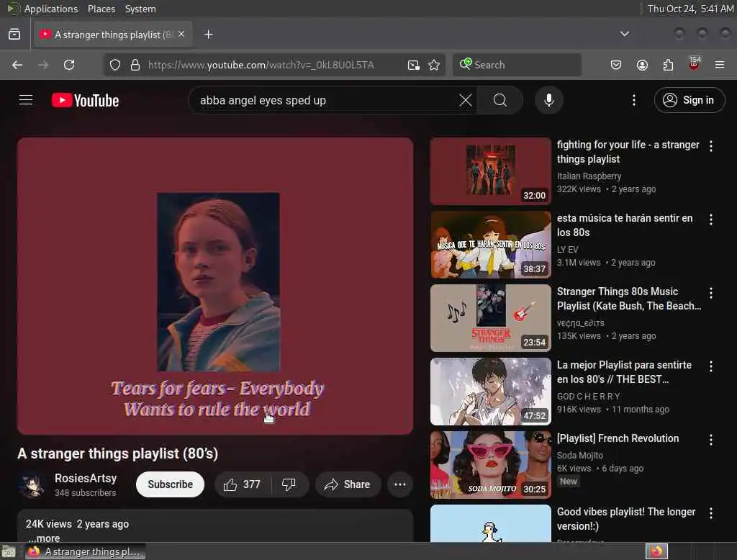The width and height of the screenshot is (737, 560).
Task: Dislike this video
Action: click(289, 484)
